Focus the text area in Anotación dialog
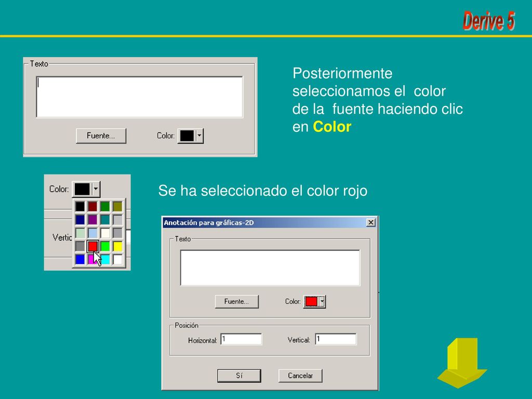 270,268
